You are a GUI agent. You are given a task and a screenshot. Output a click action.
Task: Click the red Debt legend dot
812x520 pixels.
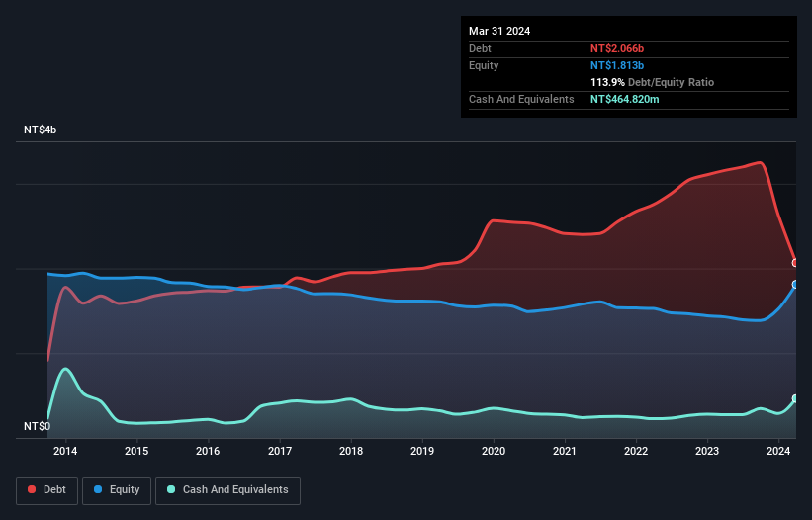pyautogui.click(x=32, y=489)
